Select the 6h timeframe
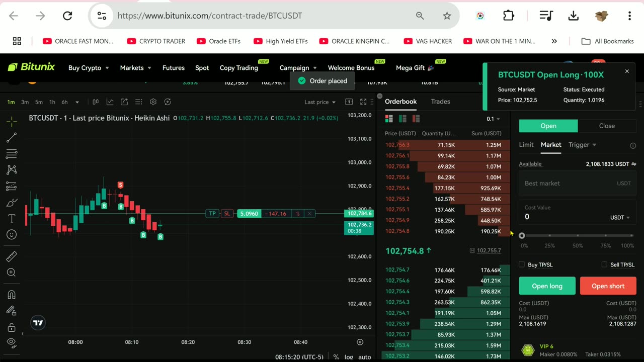The height and width of the screenshot is (362, 644). (x=64, y=102)
